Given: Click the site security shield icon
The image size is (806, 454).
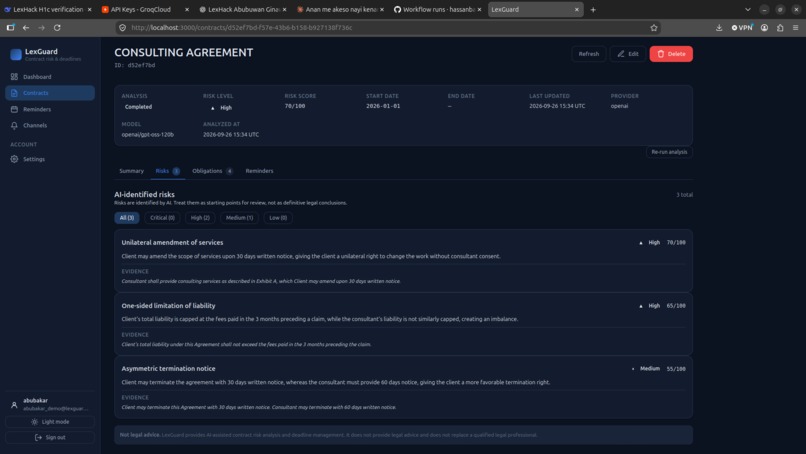Looking at the screenshot, I should coord(122,28).
